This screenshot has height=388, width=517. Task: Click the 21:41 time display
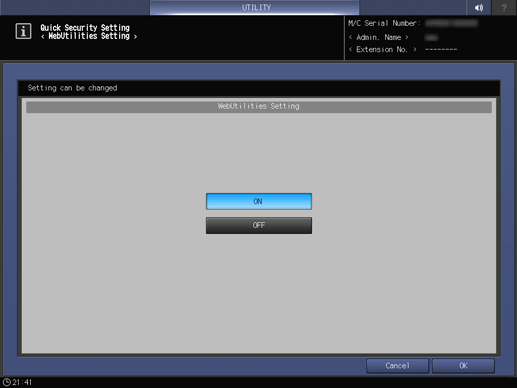pos(22,382)
